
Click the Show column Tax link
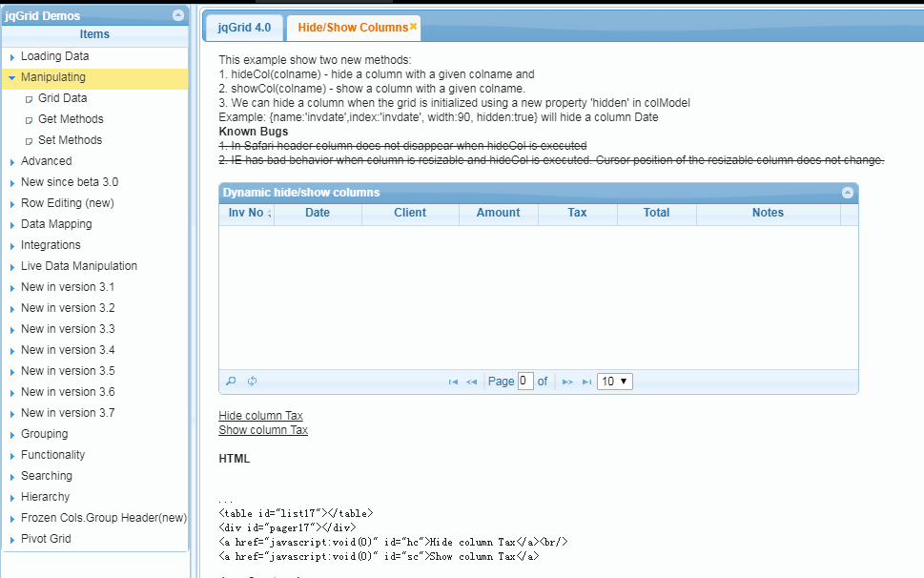pyautogui.click(x=263, y=430)
